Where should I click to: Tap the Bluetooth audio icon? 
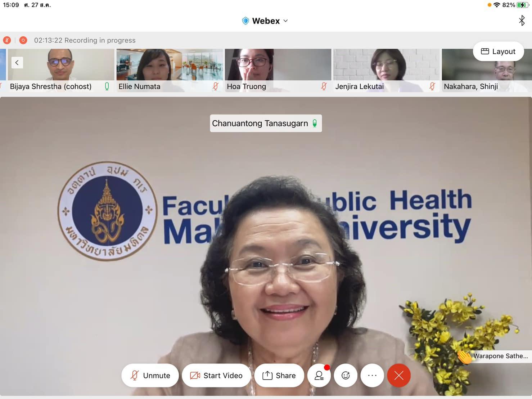522,21
